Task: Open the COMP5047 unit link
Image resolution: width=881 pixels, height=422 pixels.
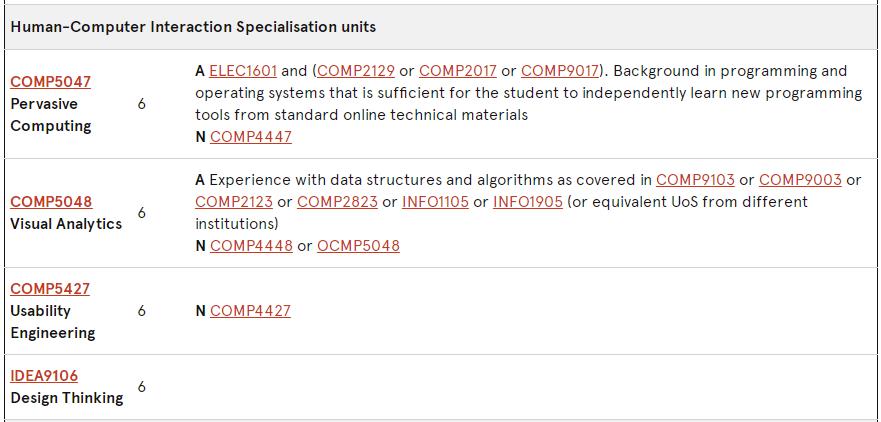Action: [50, 82]
